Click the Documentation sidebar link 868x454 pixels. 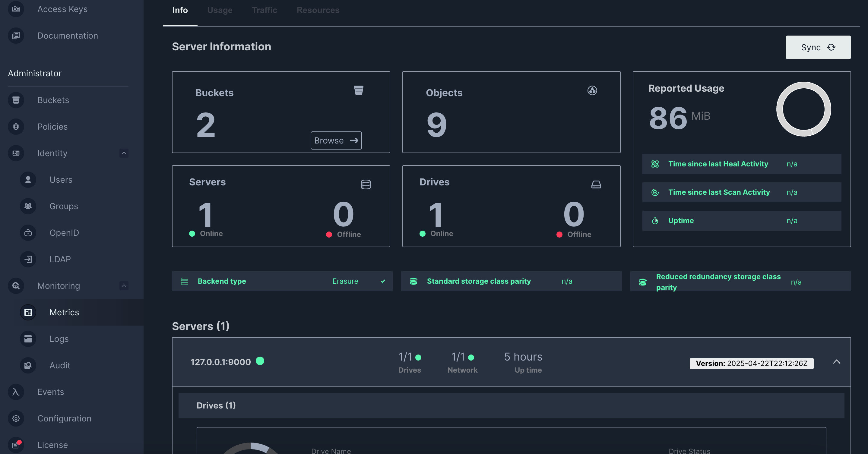point(67,36)
